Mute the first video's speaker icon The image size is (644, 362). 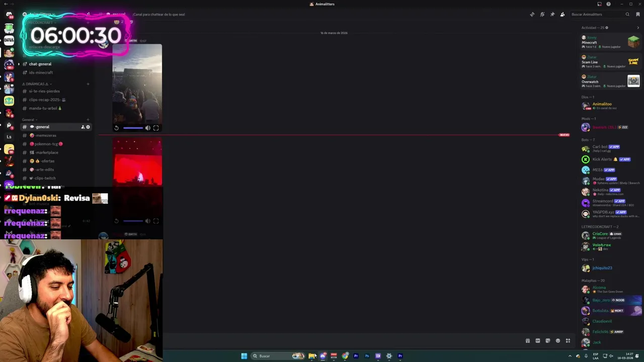pos(148,128)
